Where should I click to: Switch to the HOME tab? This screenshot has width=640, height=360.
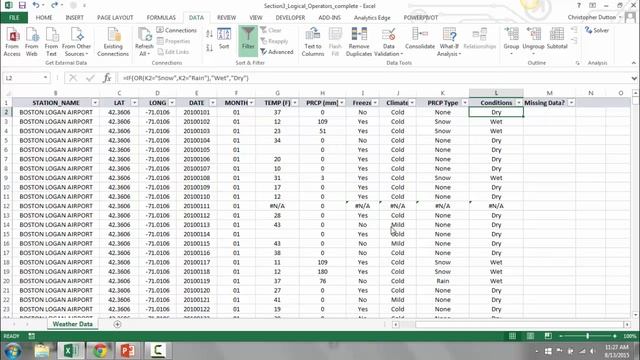pyautogui.click(x=44, y=18)
